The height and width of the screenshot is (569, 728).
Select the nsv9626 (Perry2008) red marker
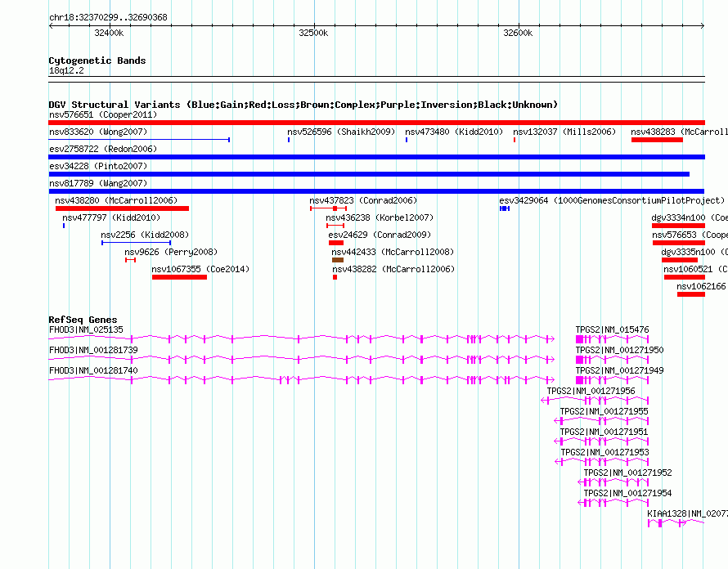tap(130, 260)
